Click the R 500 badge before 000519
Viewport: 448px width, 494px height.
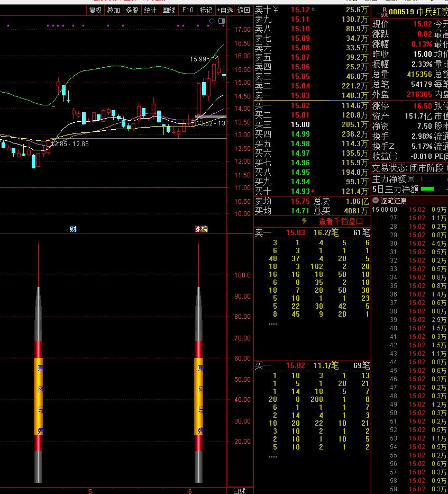pyautogui.click(x=384, y=12)
